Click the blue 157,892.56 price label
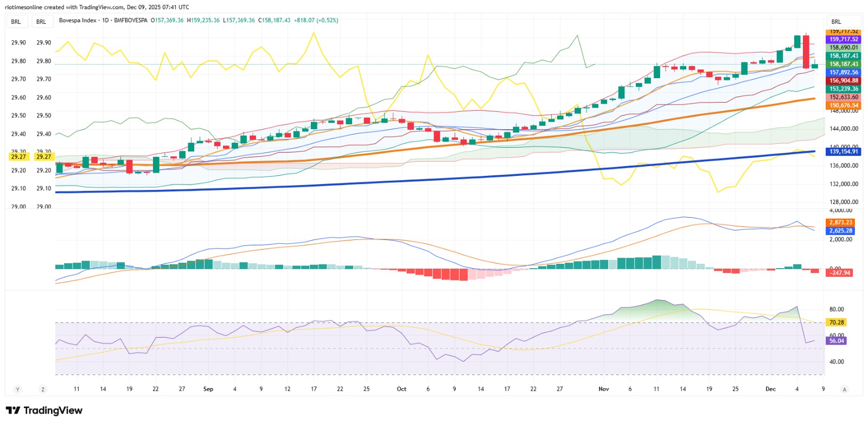 844,72
